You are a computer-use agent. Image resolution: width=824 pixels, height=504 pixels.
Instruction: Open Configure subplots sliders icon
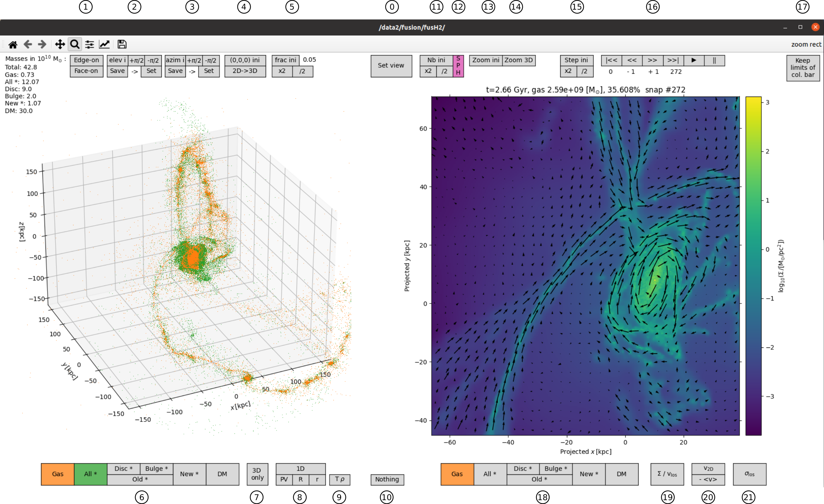tap(89, 44)
